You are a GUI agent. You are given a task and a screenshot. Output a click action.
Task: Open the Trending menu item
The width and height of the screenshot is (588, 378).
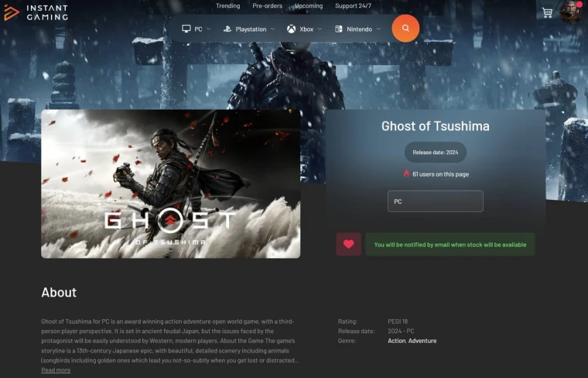click(227, 5)
